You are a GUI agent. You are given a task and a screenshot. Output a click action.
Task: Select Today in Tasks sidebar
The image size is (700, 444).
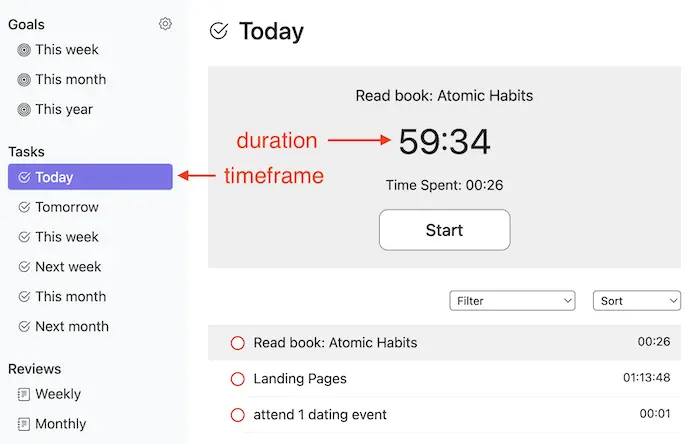89,178
